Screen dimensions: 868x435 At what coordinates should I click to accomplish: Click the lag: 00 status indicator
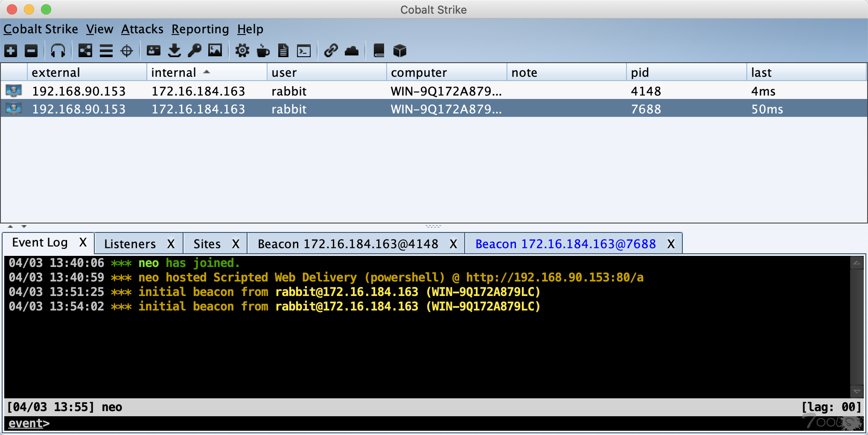pos(831,407)
